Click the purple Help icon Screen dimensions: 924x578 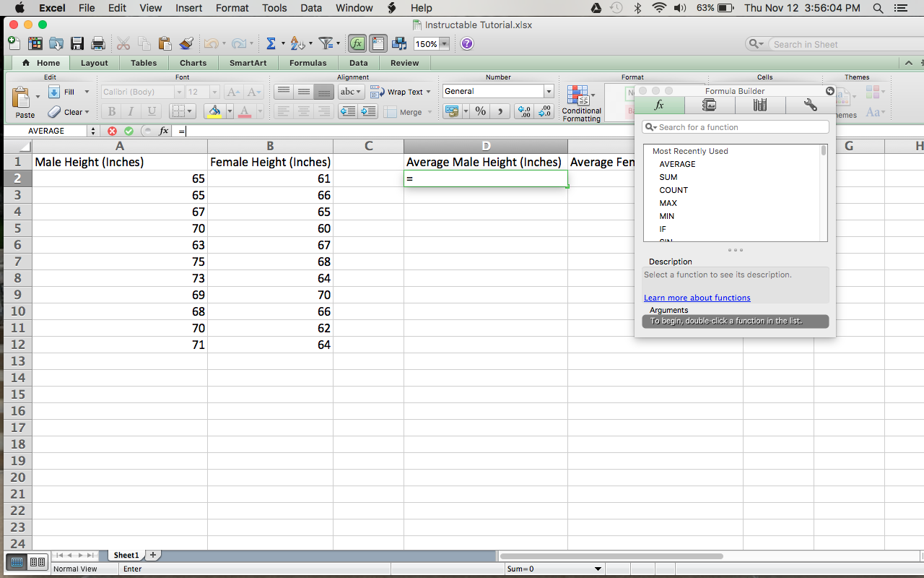point(467,43)
